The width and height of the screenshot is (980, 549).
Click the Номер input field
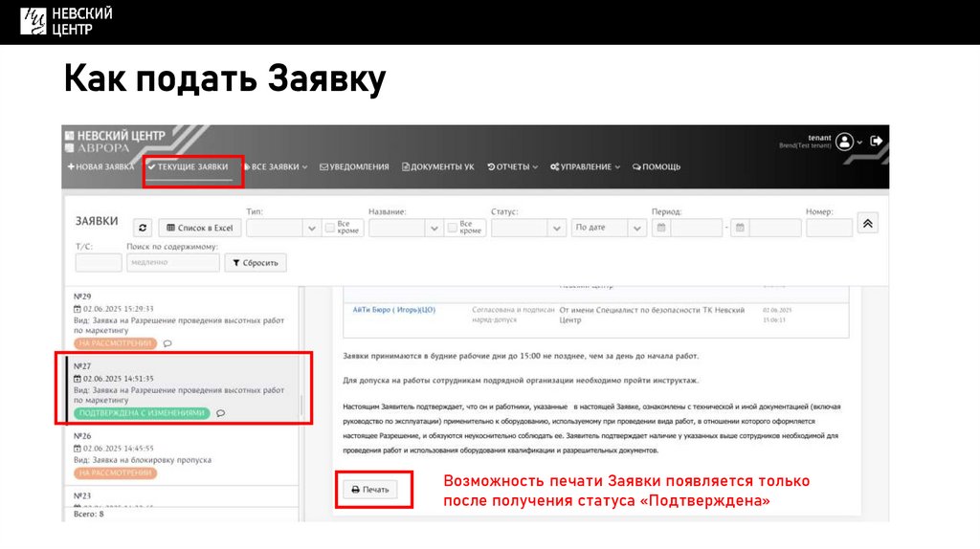coord(830,228)
